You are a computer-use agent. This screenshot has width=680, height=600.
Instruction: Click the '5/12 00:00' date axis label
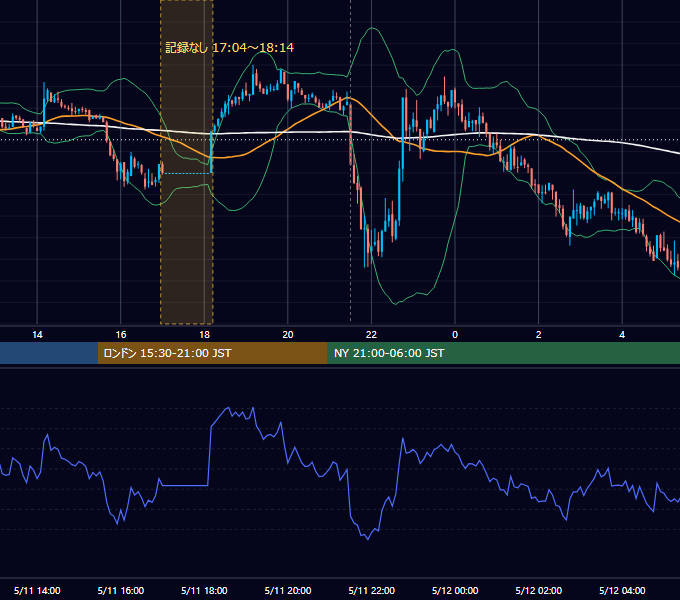pos(455,590)
